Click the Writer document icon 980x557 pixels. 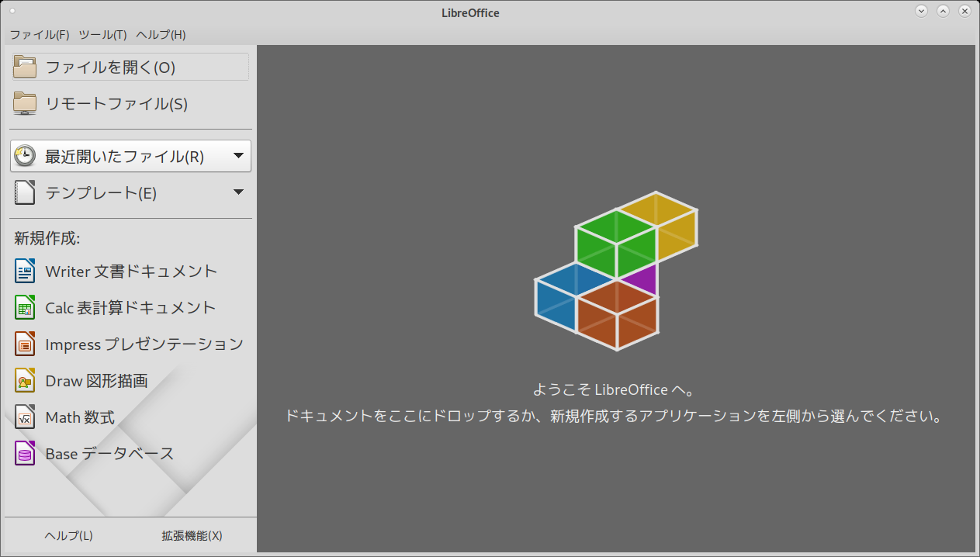(25, 271)
